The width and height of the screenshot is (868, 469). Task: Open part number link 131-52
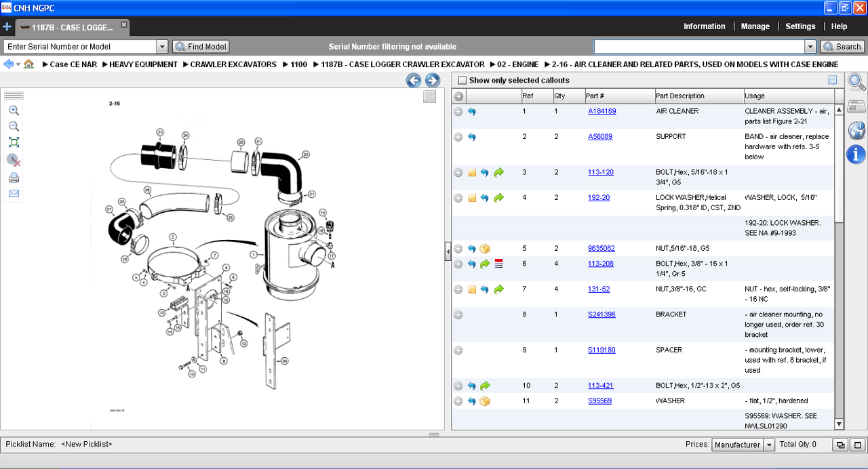click(599, 289)
